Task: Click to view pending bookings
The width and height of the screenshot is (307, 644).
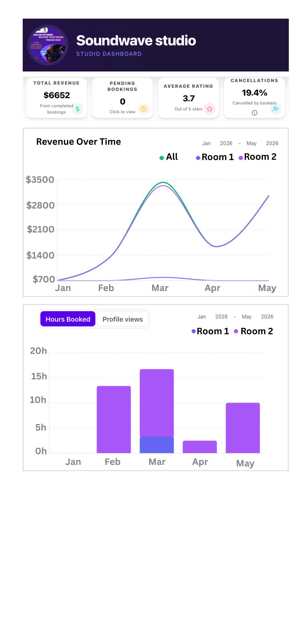Action: click(x=122, y=112)
